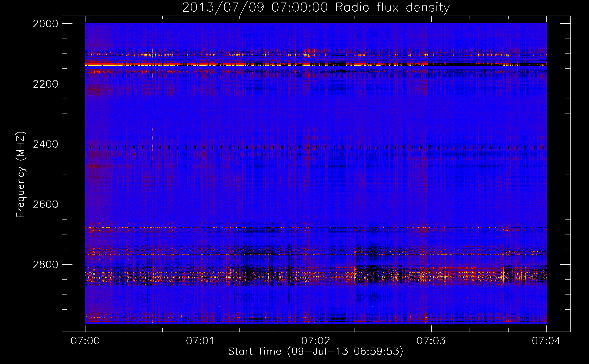The image size is (589, 364).
Task: Click the 07:02 time tick label
Action: click(x=316, y=341)
